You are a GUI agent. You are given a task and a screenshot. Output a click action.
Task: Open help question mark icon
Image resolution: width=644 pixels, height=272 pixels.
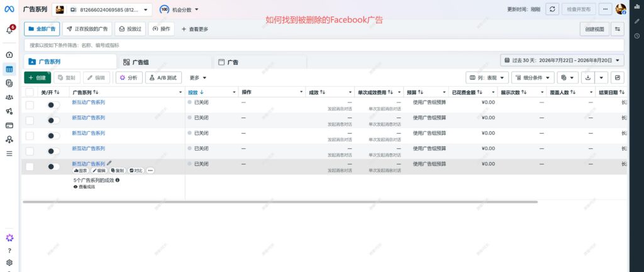(x=9, y=251)
